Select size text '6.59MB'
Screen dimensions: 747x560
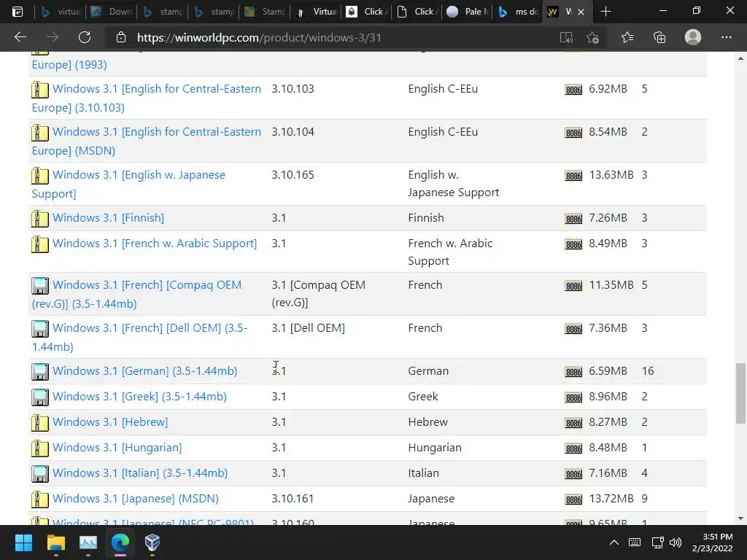tap(608, 371)
